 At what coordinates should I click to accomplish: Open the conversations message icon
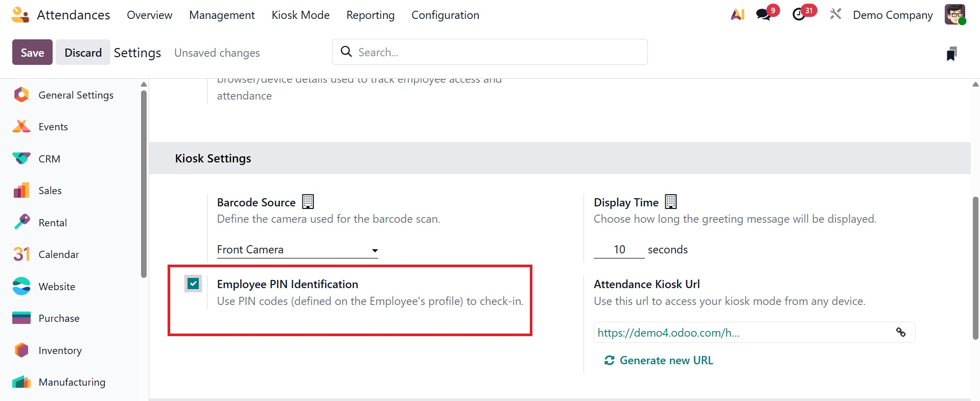tap(764, 15)
